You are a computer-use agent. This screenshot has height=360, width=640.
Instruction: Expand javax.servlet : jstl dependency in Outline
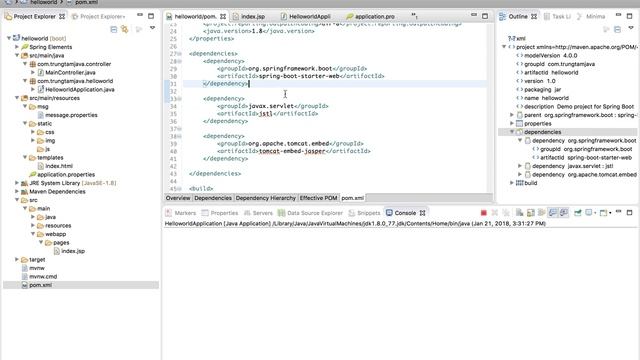coord(520,166)
